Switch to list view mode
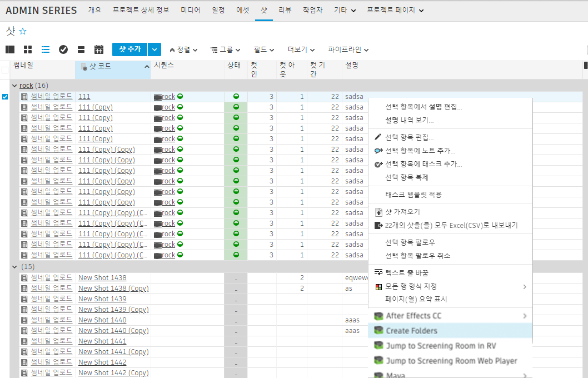Image resolution: width=588 pixels, height=378 pixels. tap(46, 49)
